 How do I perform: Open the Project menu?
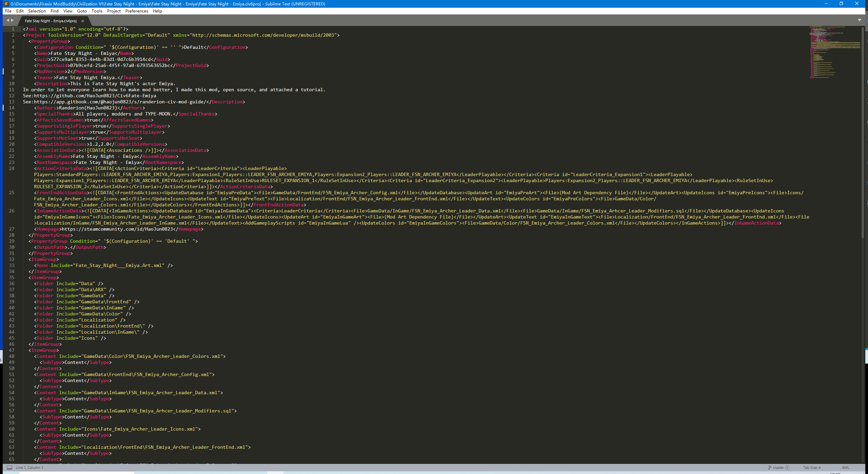114,11
